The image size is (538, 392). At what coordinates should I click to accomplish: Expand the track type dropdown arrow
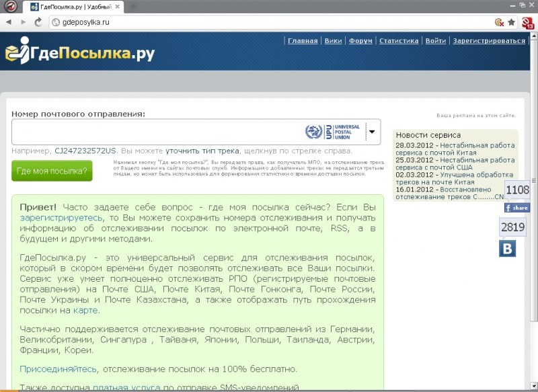pos(371,132)
